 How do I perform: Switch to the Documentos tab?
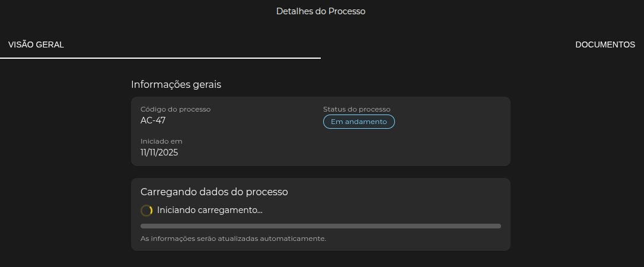click(x=605, y=44)
